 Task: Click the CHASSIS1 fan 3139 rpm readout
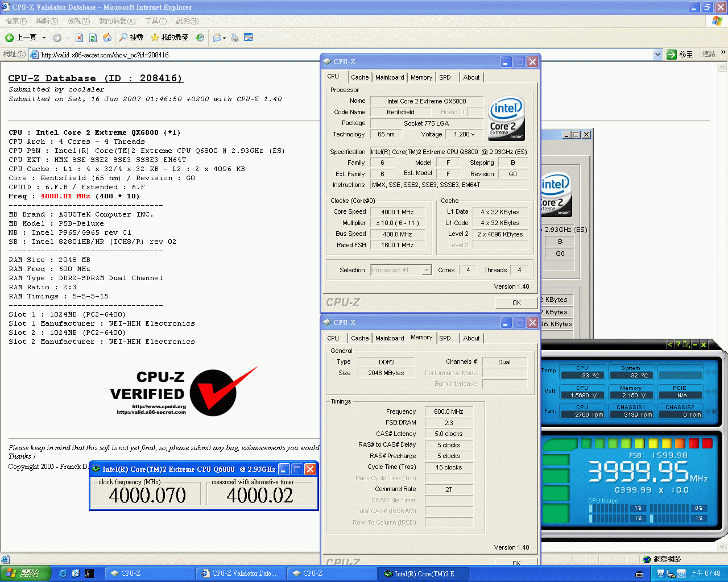click(631, 414)
